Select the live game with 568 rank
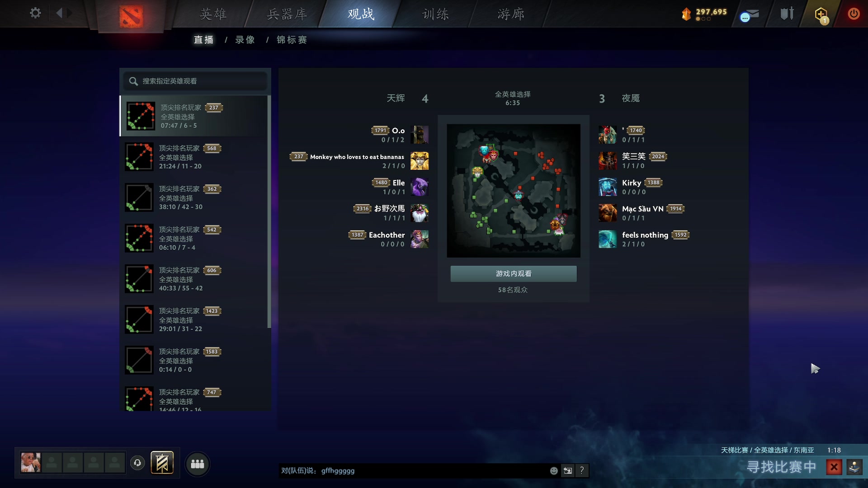Screen dimensions: 868x488 coord(195,157)
